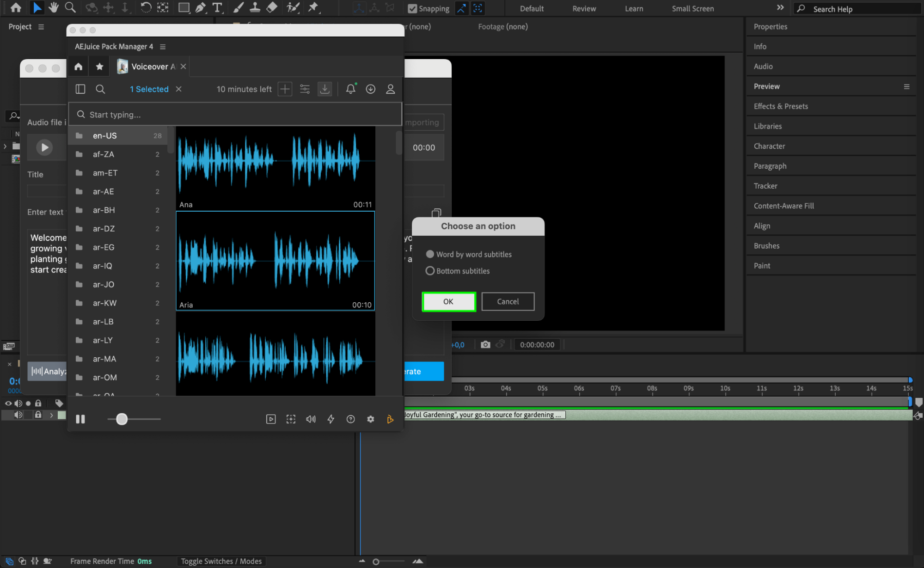Select the Bottom subtitles option
Image resolution: width=924 pixels, height=568 pixels.
click(x=458, y=271)
